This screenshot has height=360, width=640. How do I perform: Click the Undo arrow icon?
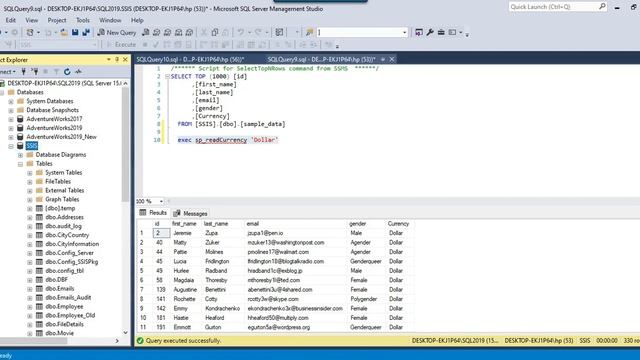[x=241, y=32]
